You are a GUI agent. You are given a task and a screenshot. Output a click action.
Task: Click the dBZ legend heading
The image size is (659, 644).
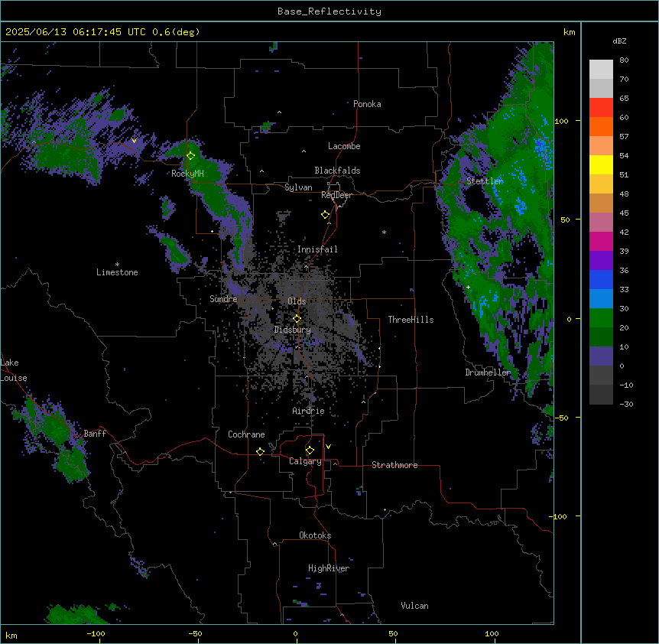point(619,41)
